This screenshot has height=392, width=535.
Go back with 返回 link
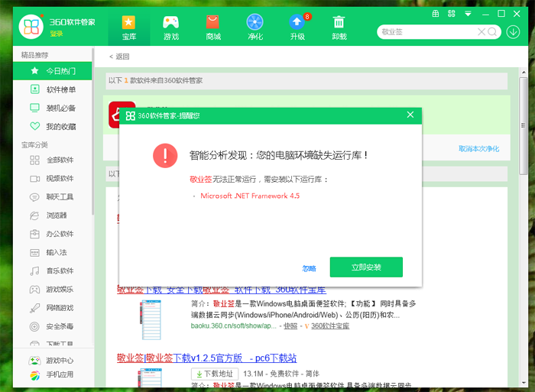click(119, 57)
